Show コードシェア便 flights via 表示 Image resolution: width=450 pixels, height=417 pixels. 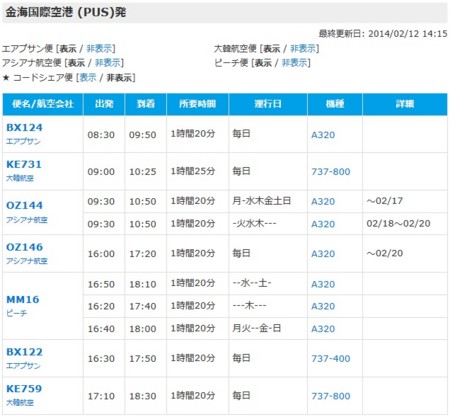(88, 78)
